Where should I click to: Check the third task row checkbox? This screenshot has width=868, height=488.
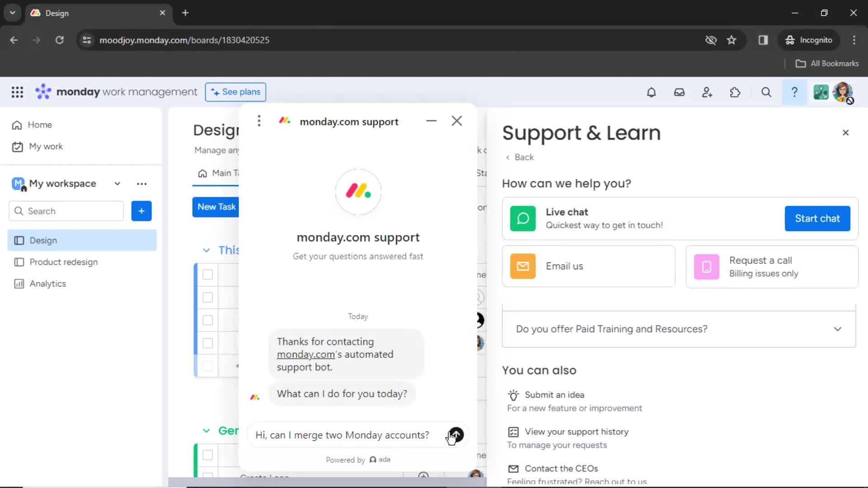pyautogui.click(x=208, y=320)
